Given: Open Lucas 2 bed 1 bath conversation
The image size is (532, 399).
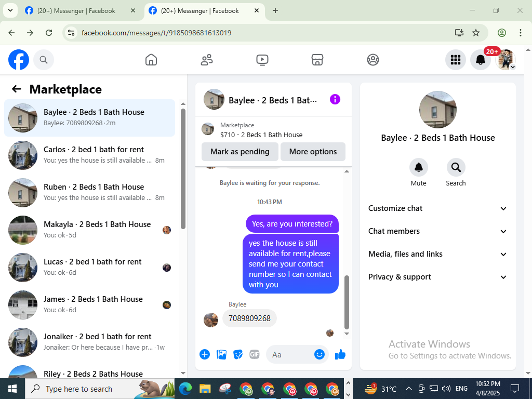Looking at the screenshot, I should (89, 268).
